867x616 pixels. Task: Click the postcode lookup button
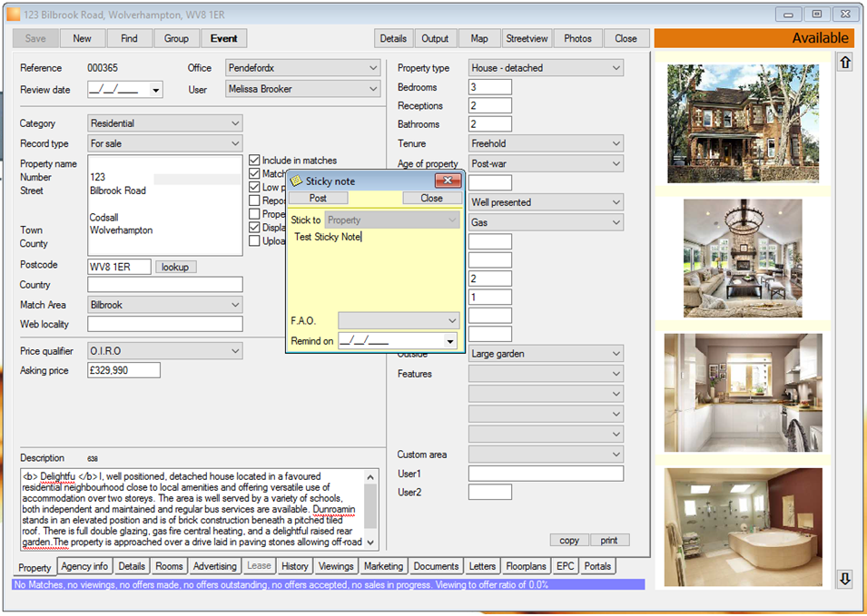[177, 266]
